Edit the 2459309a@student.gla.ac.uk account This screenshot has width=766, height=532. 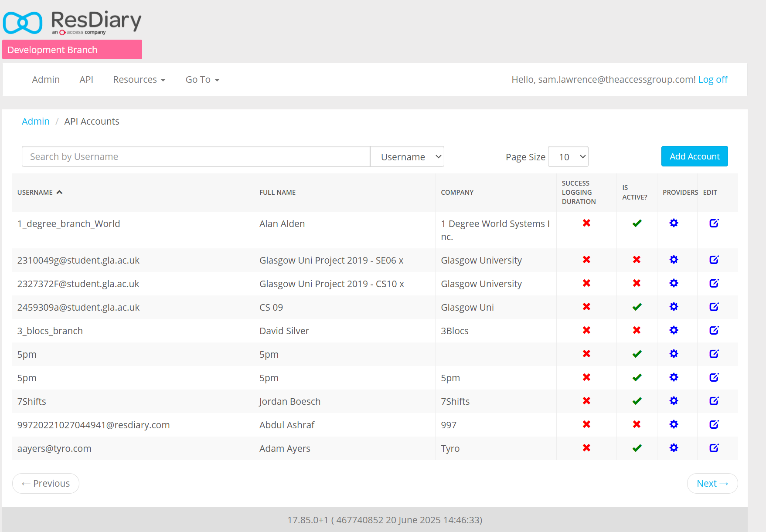coord(714,307)
